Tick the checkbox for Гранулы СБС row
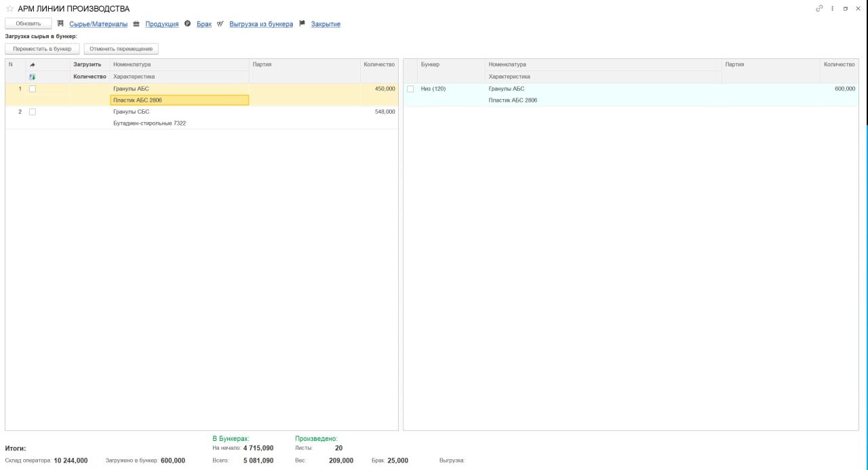868x470 pixels. 32,112
